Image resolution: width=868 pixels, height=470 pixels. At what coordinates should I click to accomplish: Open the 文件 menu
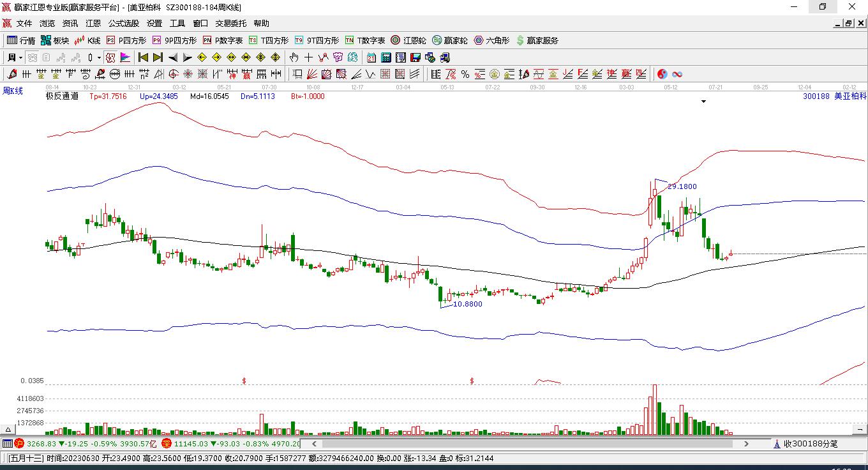pyautogui.click(x=24, y=24)
